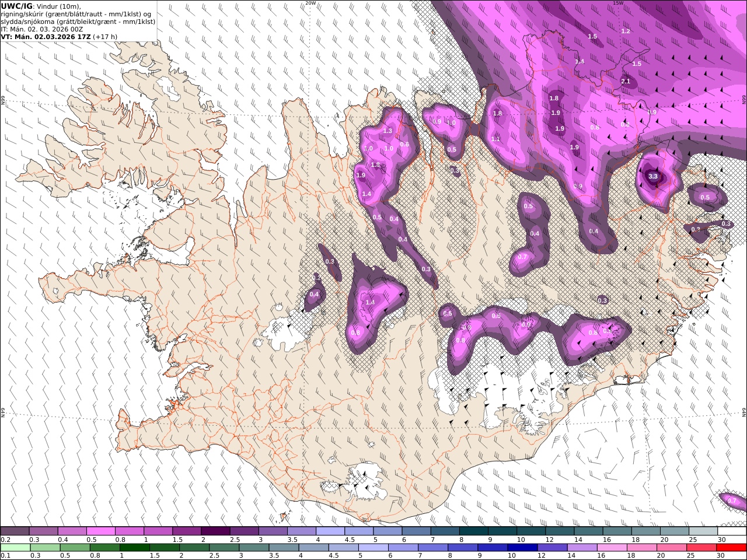This screenshot has width=747, height=560.
Task: Click the 'slydda/snjókoma (grátt/bleikt/grænt - mm/1klst)' line
Action: (x=78, y=22)
